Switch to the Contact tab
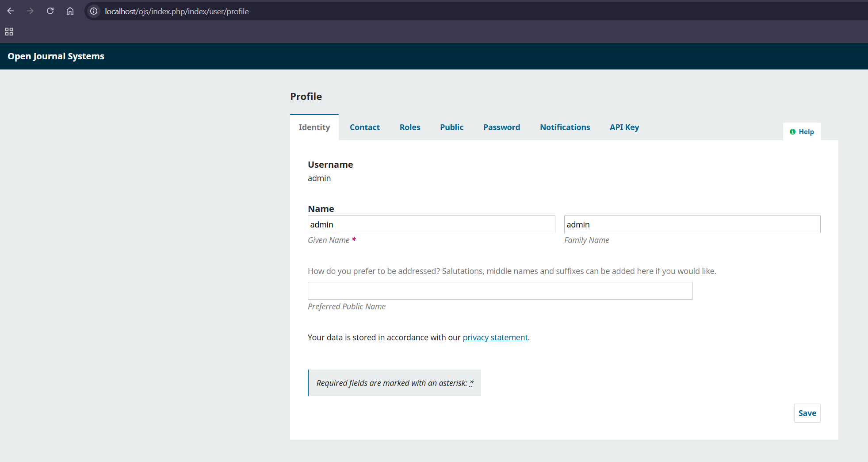Screen dimensions: 868x462 click(364, 127)
